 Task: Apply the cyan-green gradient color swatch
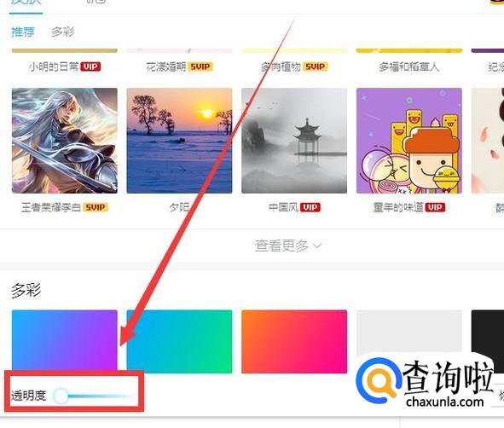[x=179, y=341]
